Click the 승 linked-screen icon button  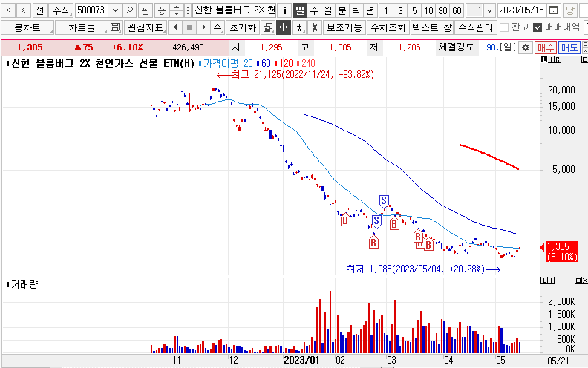161,10
